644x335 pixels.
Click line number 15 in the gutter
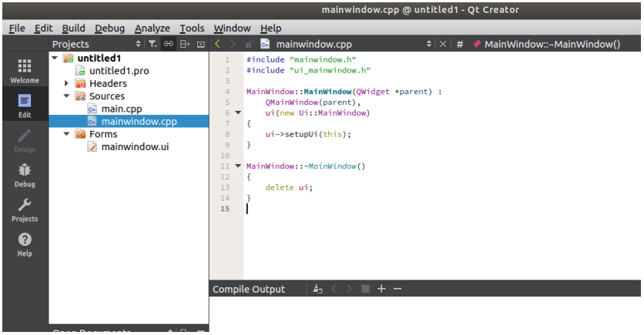click(x=225, y=209)
